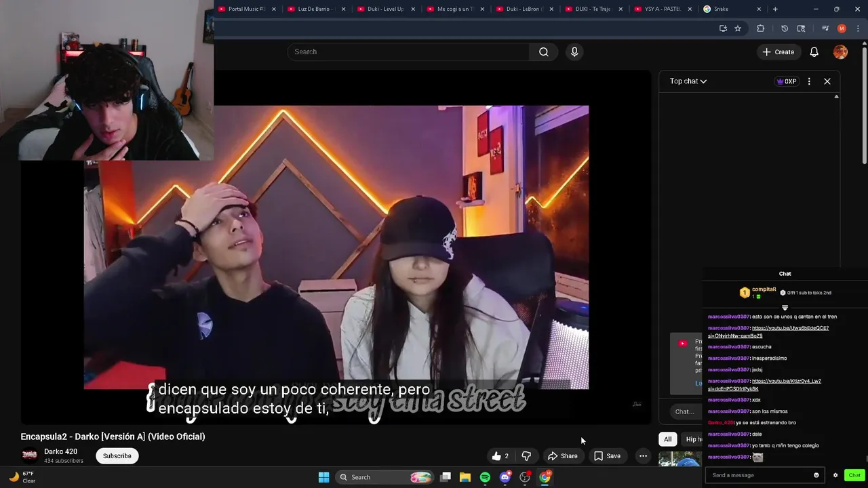Like the video with thumbs up
Image resolution: width=868 pixels, height=488 pixels.
point(500,456)
